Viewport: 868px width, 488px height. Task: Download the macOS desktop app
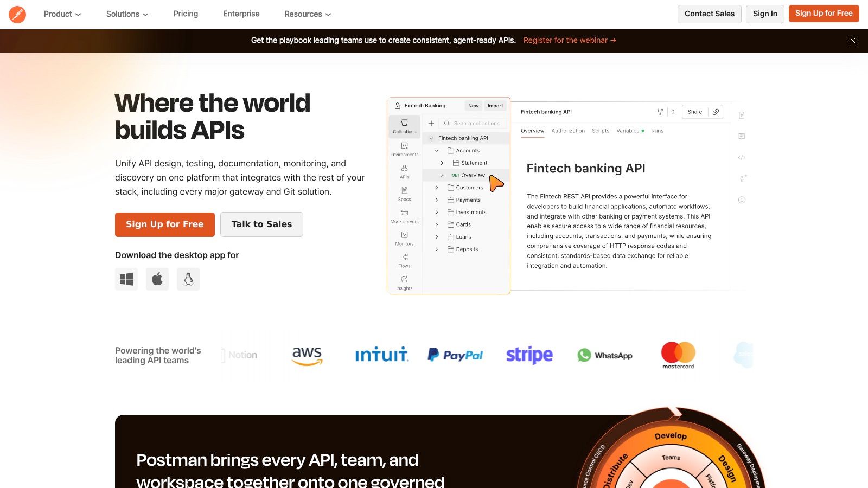click(157, 279)
